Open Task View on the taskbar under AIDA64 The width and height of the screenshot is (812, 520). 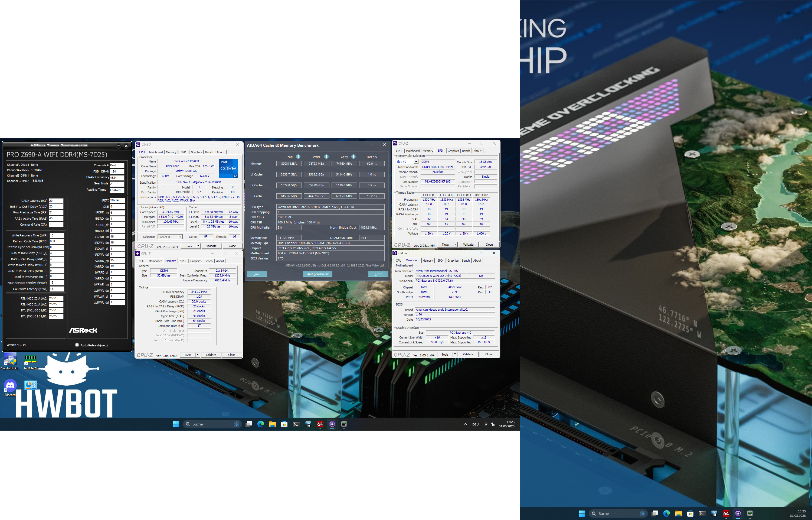pyautogui.click(x=249, y=424)
